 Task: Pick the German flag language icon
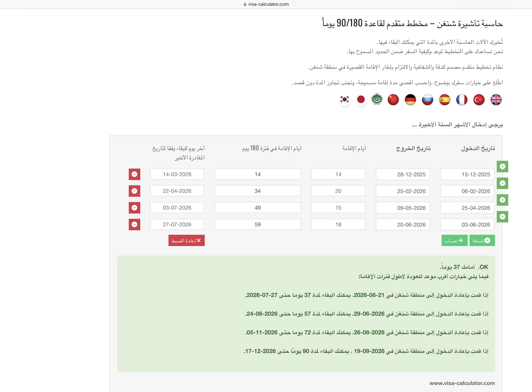pyautogui.click(x=410, y=100)
